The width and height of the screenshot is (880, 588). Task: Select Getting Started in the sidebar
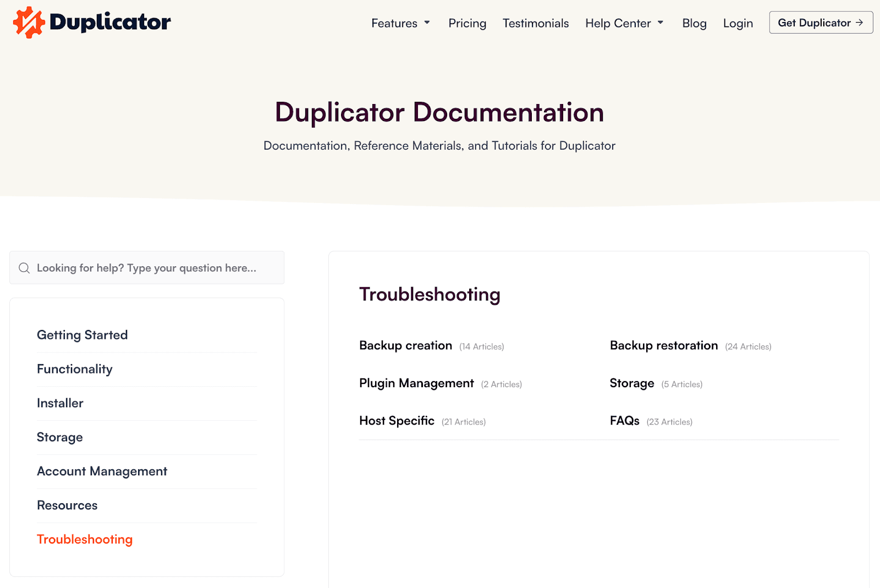click(82, 334)
